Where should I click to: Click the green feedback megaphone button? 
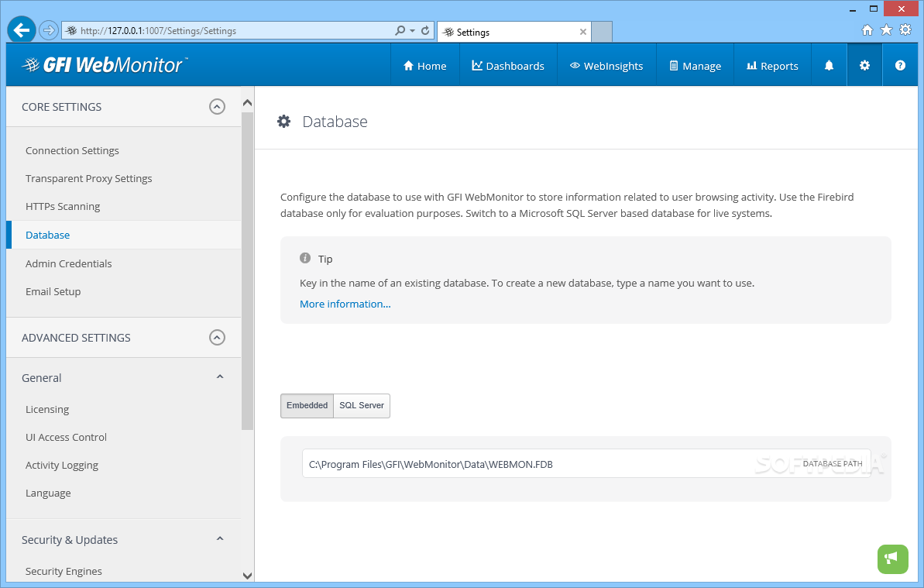(x=893, y=559)
